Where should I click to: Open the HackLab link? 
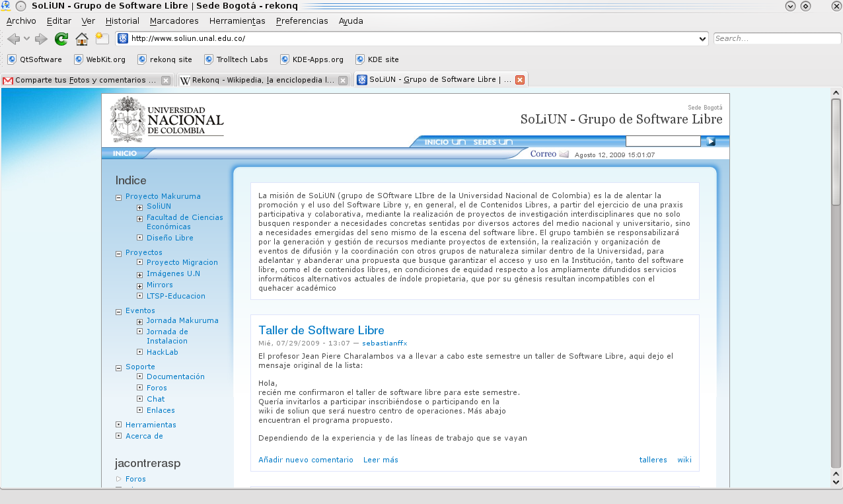coord(163,352)
